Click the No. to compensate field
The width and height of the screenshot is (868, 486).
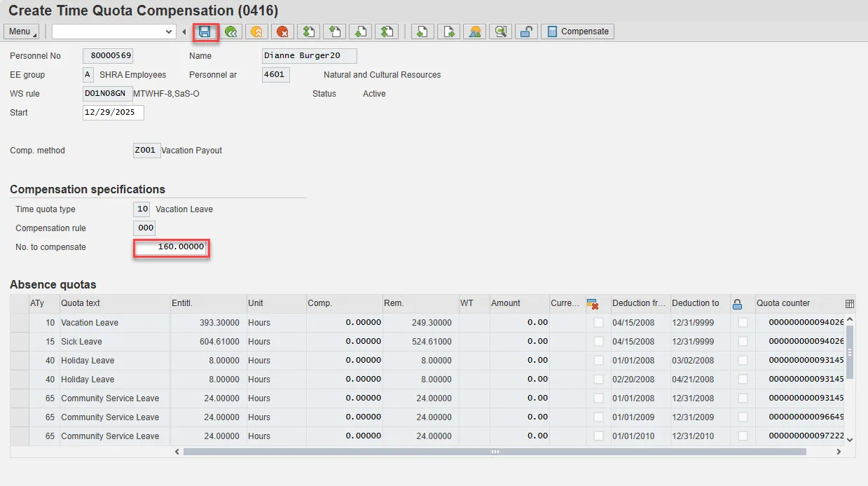[x=171, y=247]
